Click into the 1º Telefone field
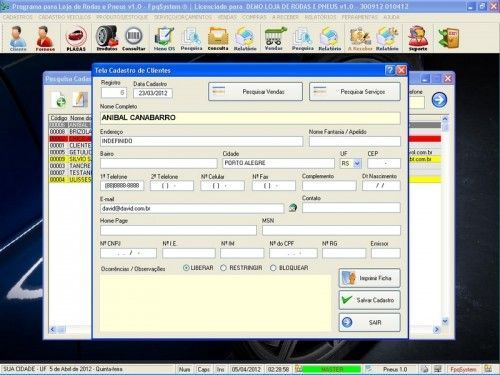This screenshot has height=375, width=500. point(122,186)
